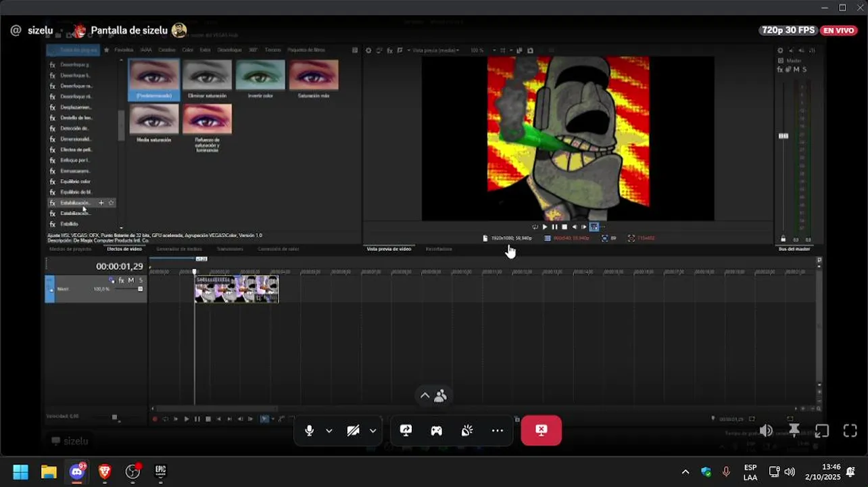Choose the Media saturación preset
This screenshot has width=868, height=487.
tap(154, 124)
